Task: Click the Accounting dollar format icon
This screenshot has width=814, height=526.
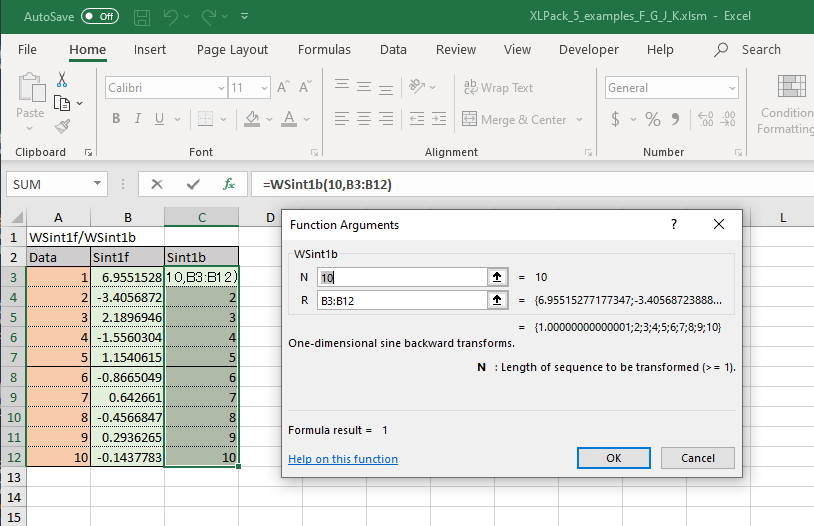Action: point(616,119)
